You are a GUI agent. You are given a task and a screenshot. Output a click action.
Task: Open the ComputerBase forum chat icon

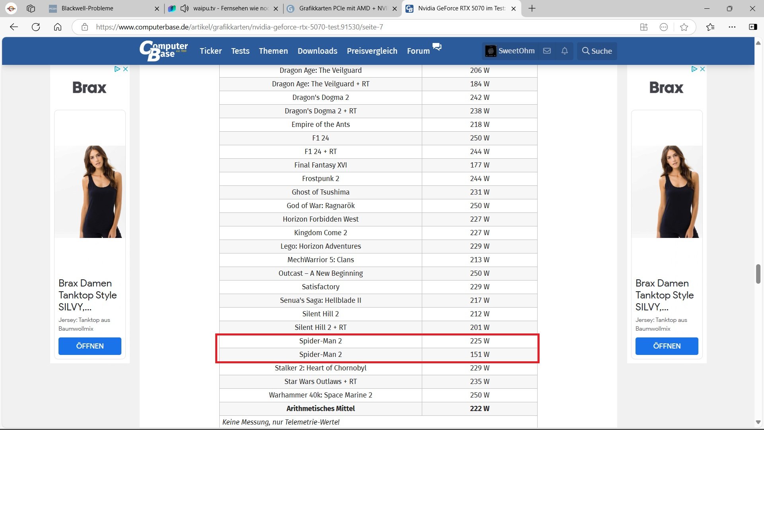pyautogui.click(x=437, y=47)
